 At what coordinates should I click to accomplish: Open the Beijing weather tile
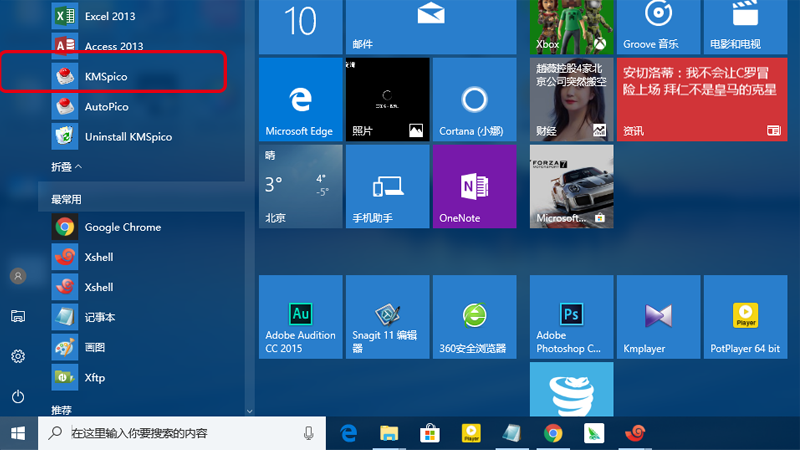(300, 186)
